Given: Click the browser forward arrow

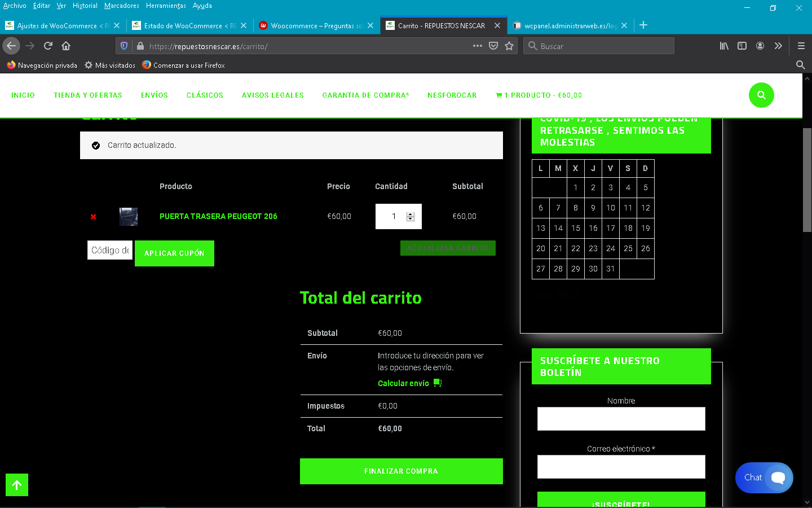Looking at the screenshot, I should pyautogui.click(x=30, y=46).
